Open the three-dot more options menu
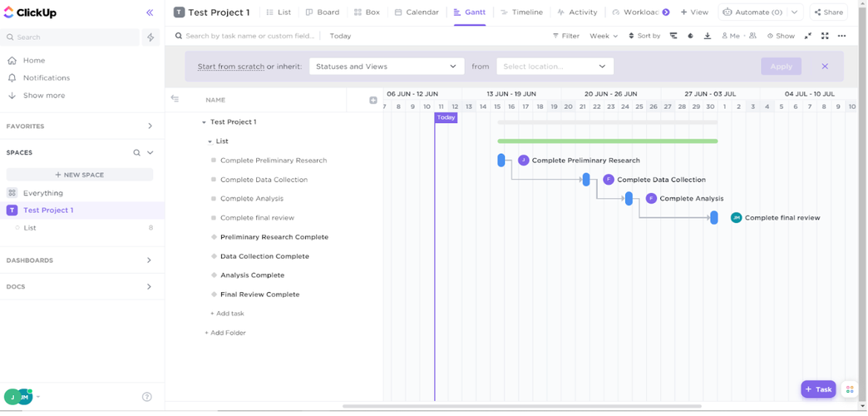The width and height of the screenshot is (868, 416). 841,36
